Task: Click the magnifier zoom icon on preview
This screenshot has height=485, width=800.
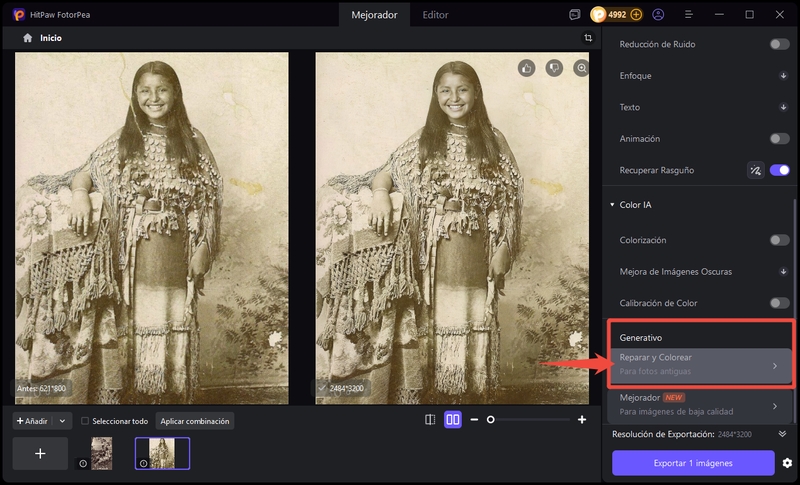Action: click(x=581, y=68)
